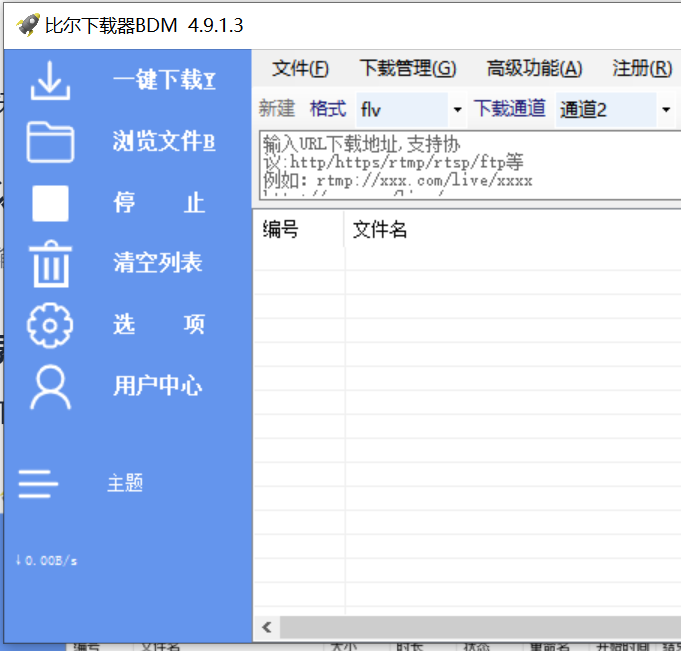The image size is (681, 651).
Task: Open the flv format dropdown arrow
Action: coord(457,109)
